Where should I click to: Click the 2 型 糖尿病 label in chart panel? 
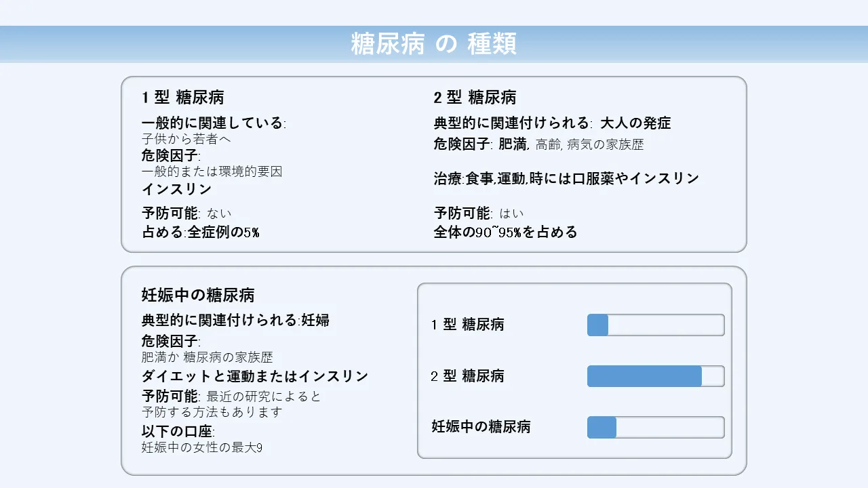pos(468,376)
